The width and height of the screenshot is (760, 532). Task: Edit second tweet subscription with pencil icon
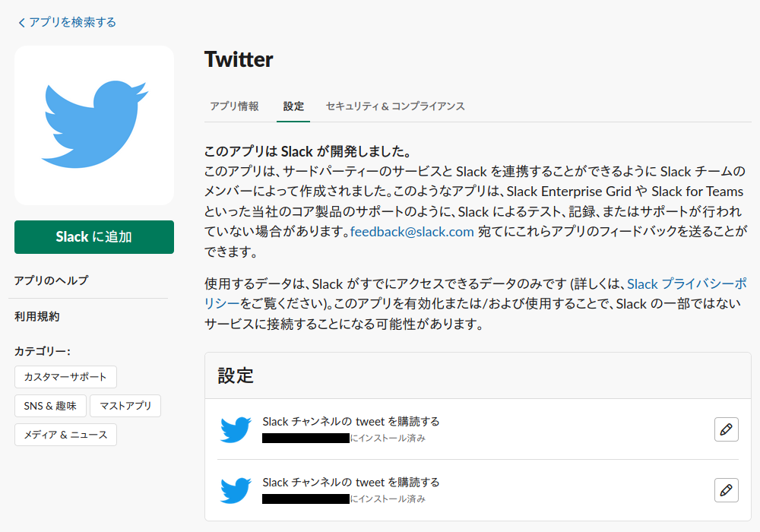(726, 490)
